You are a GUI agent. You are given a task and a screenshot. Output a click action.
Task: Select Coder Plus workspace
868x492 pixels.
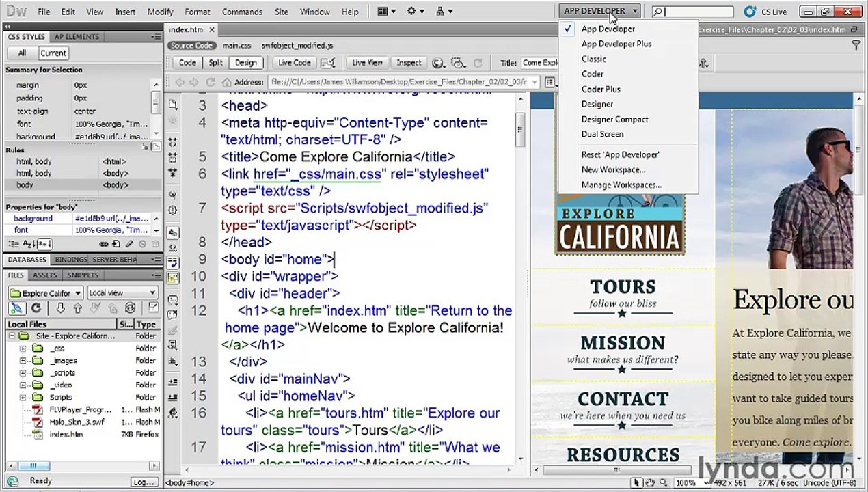tap(601, 89)
